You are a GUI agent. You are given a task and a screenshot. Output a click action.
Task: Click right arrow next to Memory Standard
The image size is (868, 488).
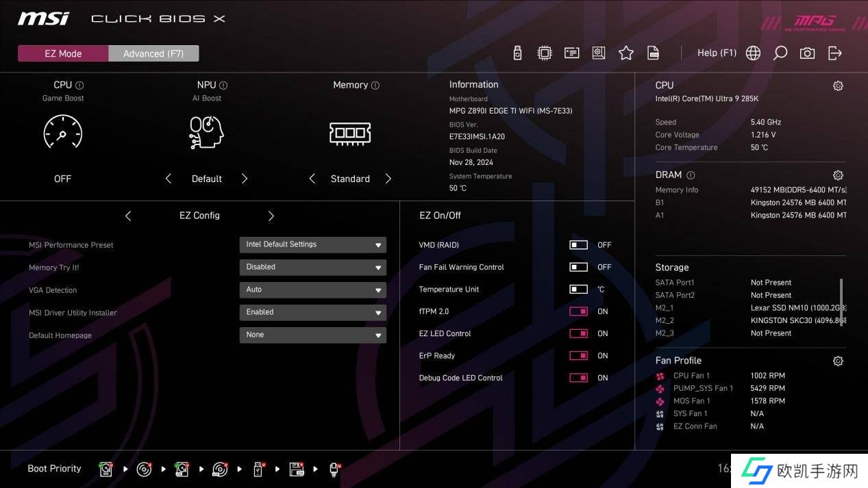(x=388, y=179)
